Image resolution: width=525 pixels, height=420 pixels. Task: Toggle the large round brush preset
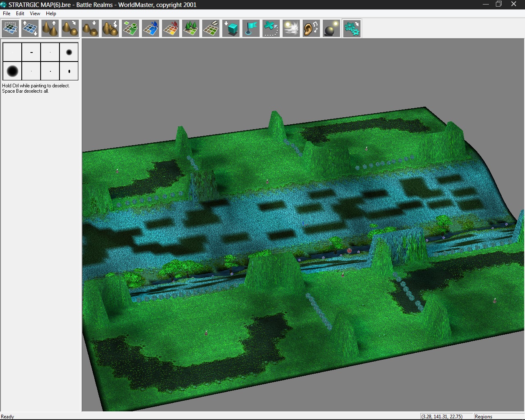point(11,71)
